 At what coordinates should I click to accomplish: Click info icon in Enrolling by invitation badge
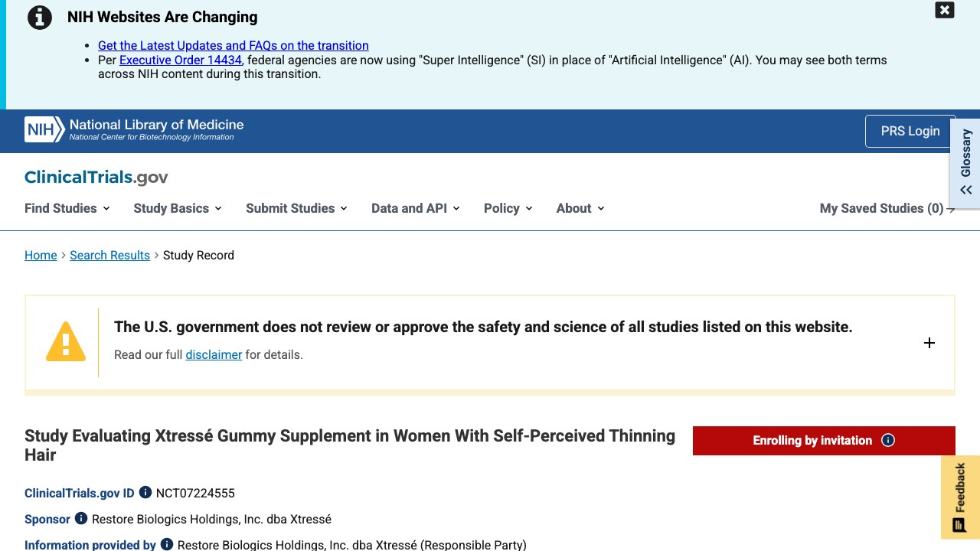coord(888,440)
